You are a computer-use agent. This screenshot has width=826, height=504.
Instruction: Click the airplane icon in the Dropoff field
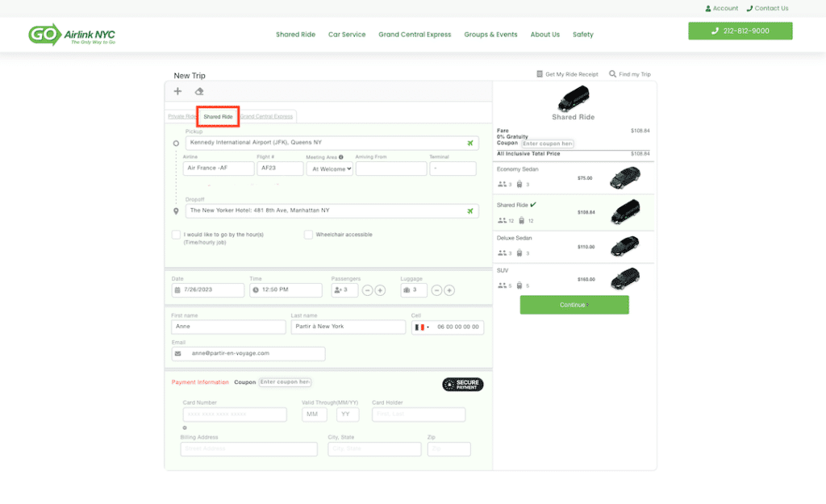coord(469,211)
